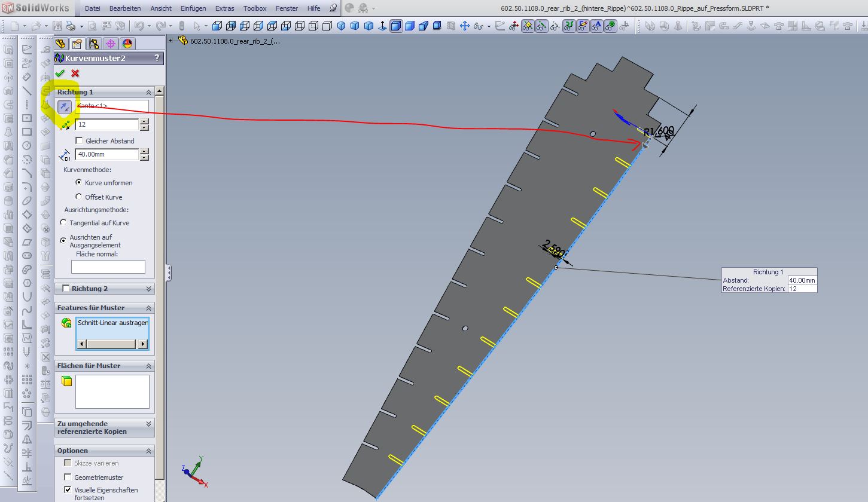Screen dimensions: 868x502
Task: Expand the rear_rib_2 feature tree node
Action: tap(171, 41)
